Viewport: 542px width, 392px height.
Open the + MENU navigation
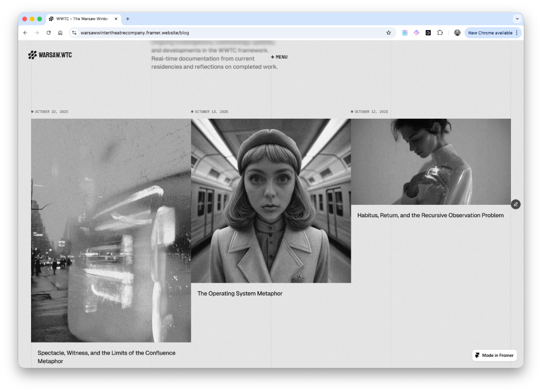[279, 57]
